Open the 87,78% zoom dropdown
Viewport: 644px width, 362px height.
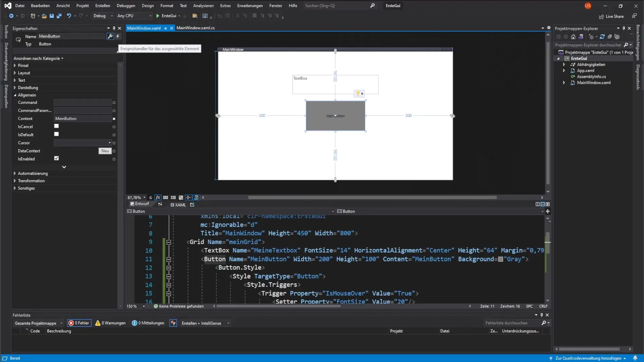pyautogui.click(x=145, y=198)
